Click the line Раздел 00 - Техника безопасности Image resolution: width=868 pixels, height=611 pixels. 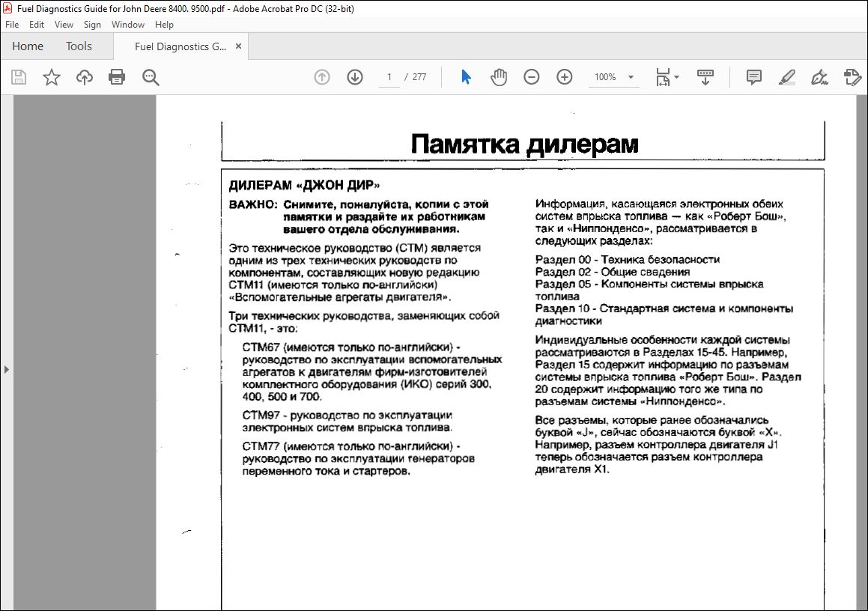point(627,260)
